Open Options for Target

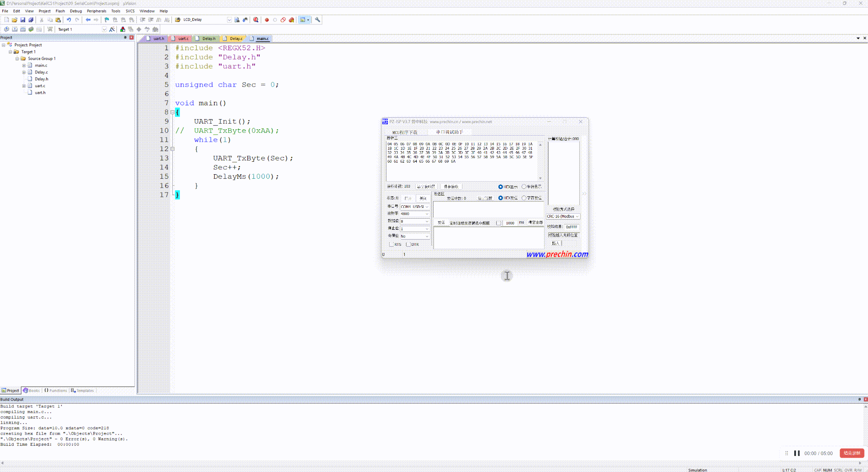(112, 29)
